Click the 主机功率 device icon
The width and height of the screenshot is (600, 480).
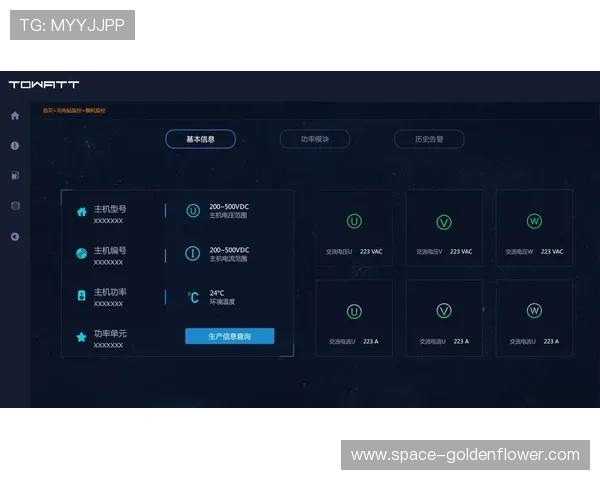pyautogui.click(x=82, y=295)
